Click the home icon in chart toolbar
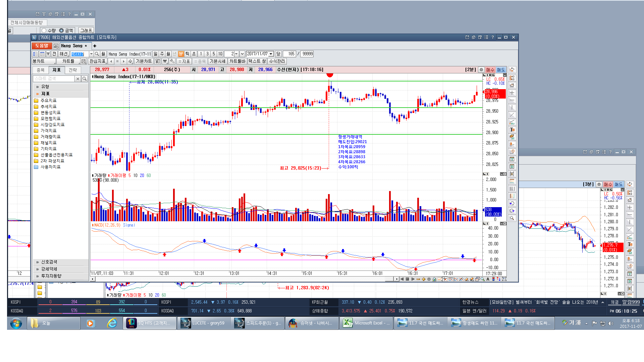The image size is (644, 362). (x=512, y=85)
